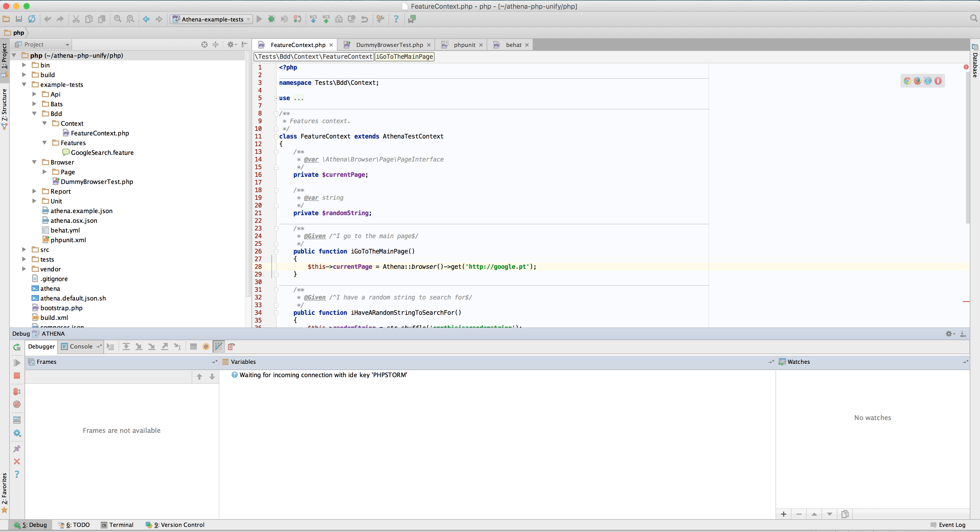Open in Chrome browser icon in editor
This screenshot has width=980, height=532.
tap(907, 80)
